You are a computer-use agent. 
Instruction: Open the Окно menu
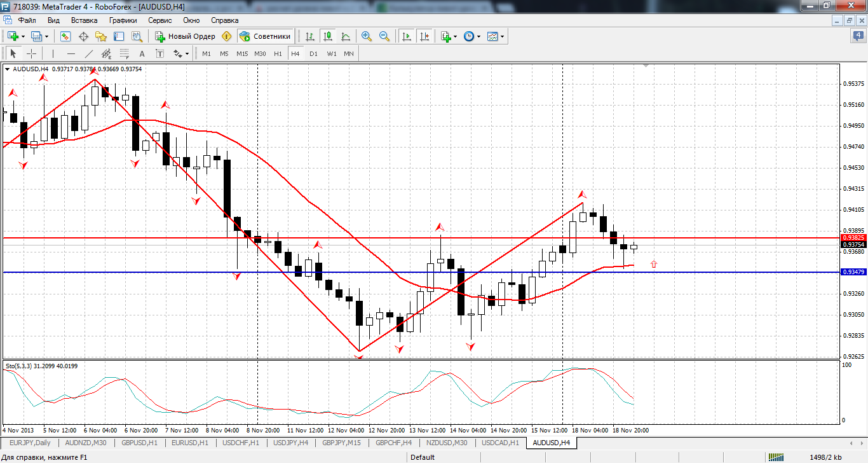pyautogui.click(x=191, y=20)
